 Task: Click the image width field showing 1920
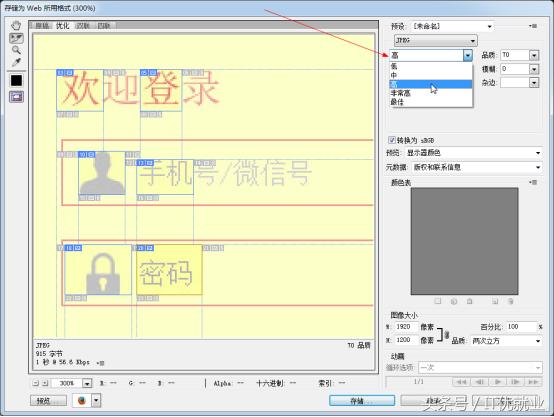coord(405,327)
